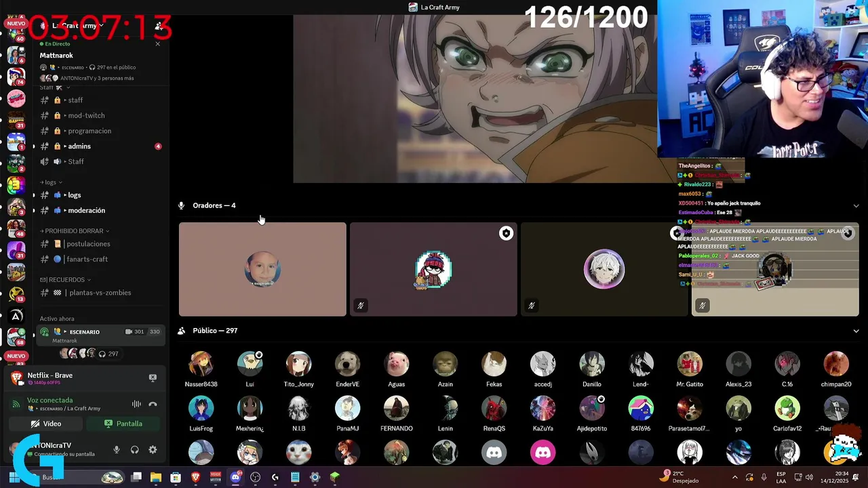This screenshot has width=868, height=488.
Task: Click the speaker tile with red-beanie pixel avatar
Action: click(x=433, y=269)
